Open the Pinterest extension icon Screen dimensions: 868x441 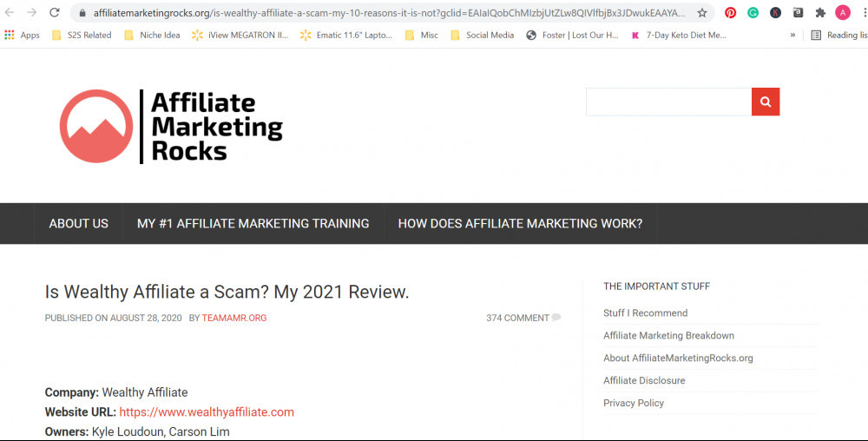pos(730,13)
